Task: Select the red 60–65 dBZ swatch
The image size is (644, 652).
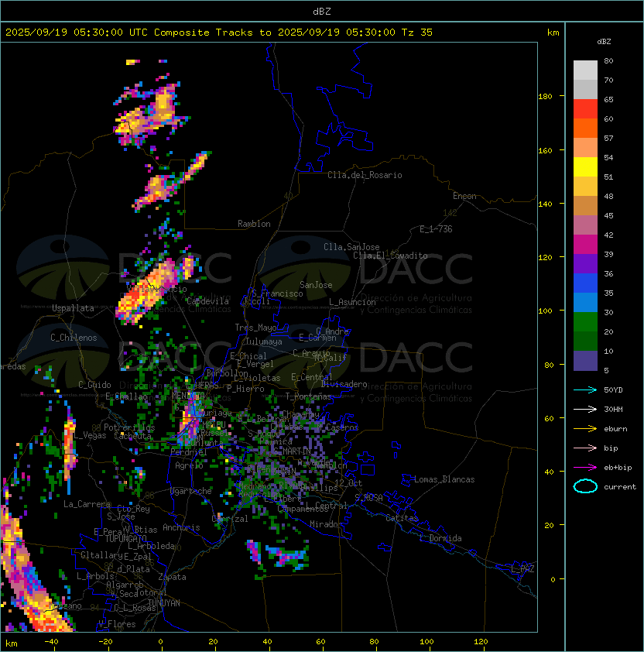Action: pyautogui.click(x=585, y=109)
